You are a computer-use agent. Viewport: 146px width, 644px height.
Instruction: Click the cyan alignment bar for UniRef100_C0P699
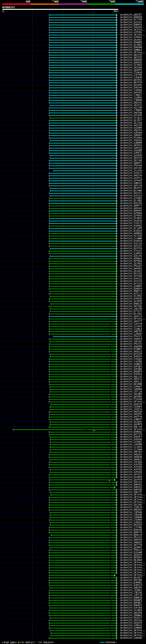pos(83,77)
